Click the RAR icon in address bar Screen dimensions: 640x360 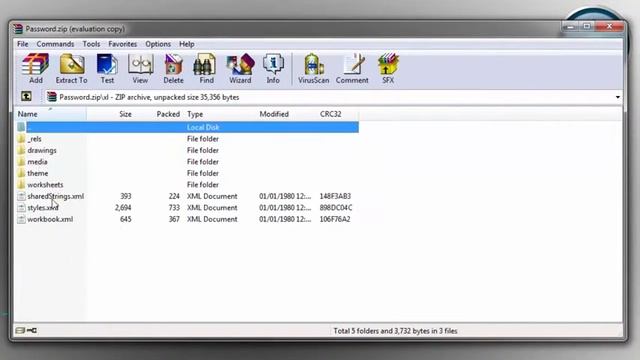click(51, 97)
